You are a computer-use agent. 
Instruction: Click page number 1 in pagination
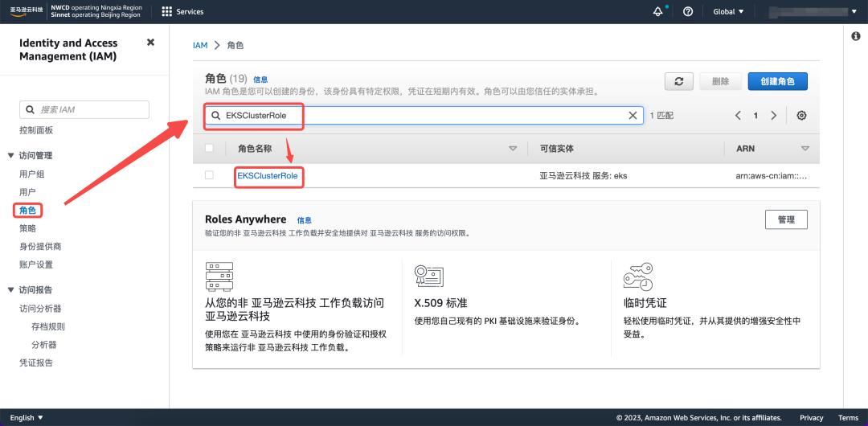(x=755, y=115)
